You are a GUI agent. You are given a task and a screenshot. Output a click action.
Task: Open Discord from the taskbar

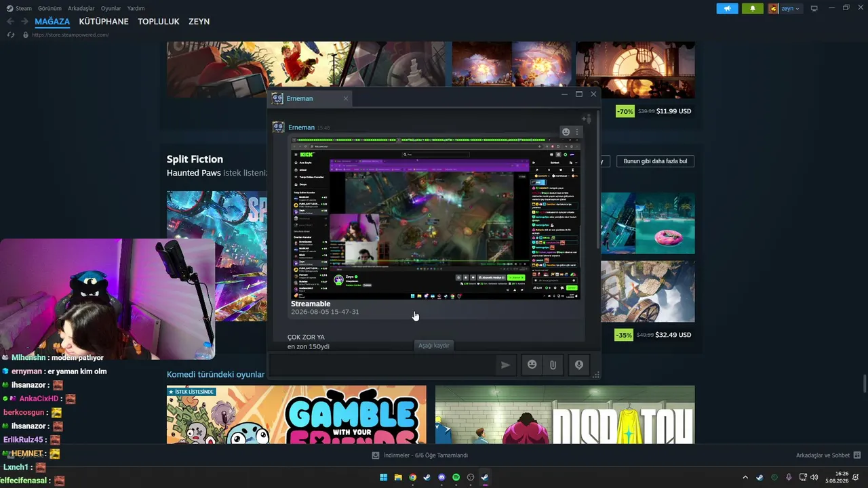(441, 477)
